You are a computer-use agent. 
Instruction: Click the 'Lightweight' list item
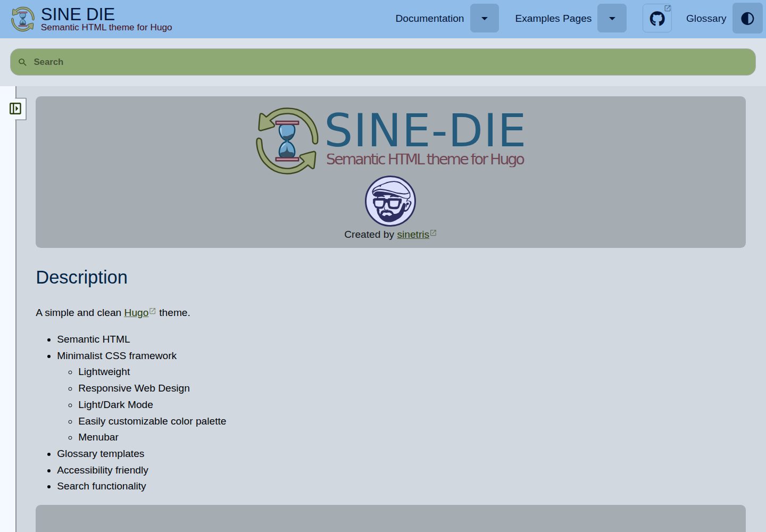point(104,372)
